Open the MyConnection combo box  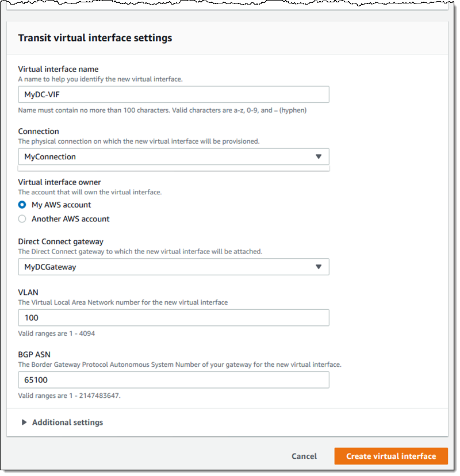[x=172, y=157]
